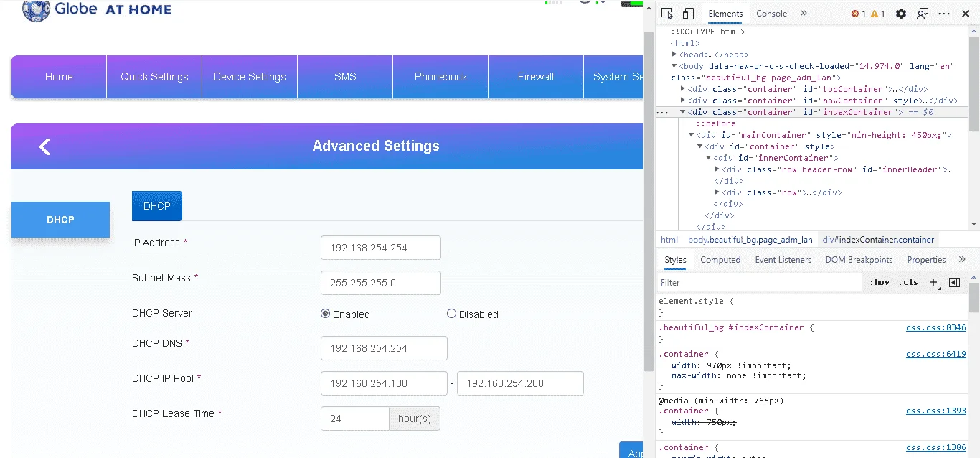The width and height of the screenshot is (980, 458).
Task: Expand the div class row node
Action: (x=717, y=192)
